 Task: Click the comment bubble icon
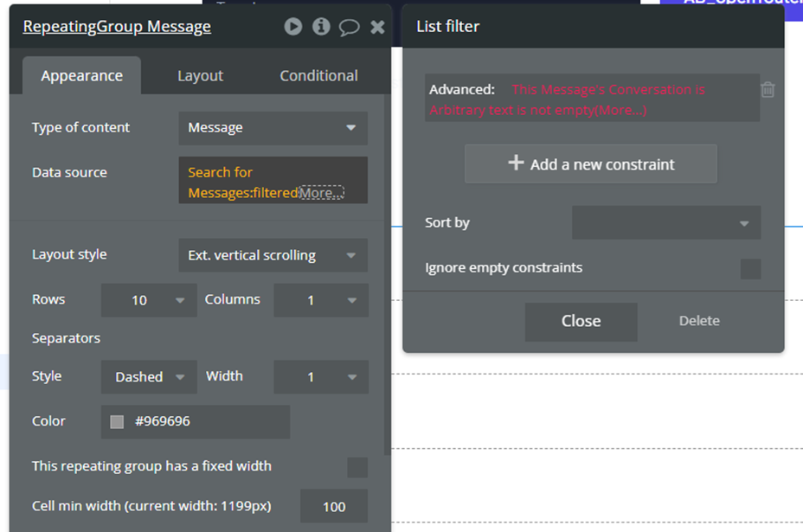point(349,27)
